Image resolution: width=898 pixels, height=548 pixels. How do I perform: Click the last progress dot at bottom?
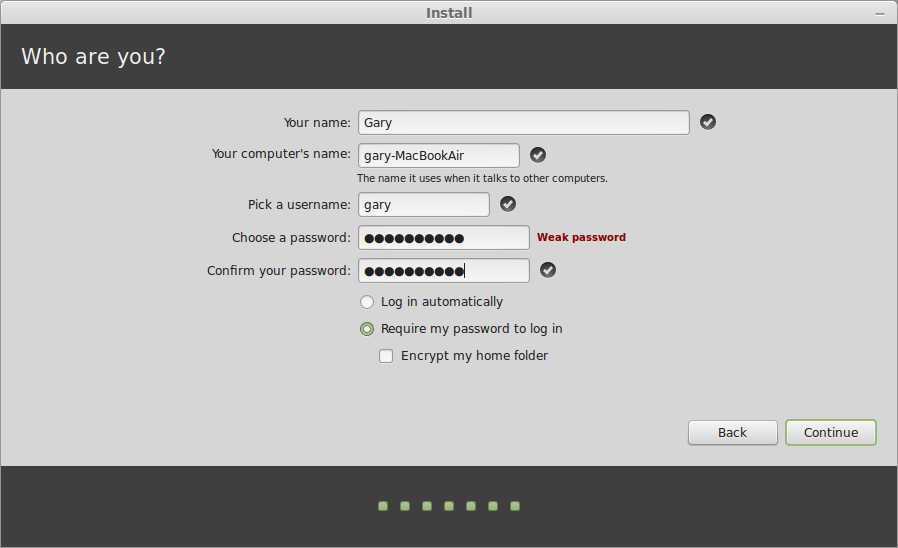pos(515,506)
